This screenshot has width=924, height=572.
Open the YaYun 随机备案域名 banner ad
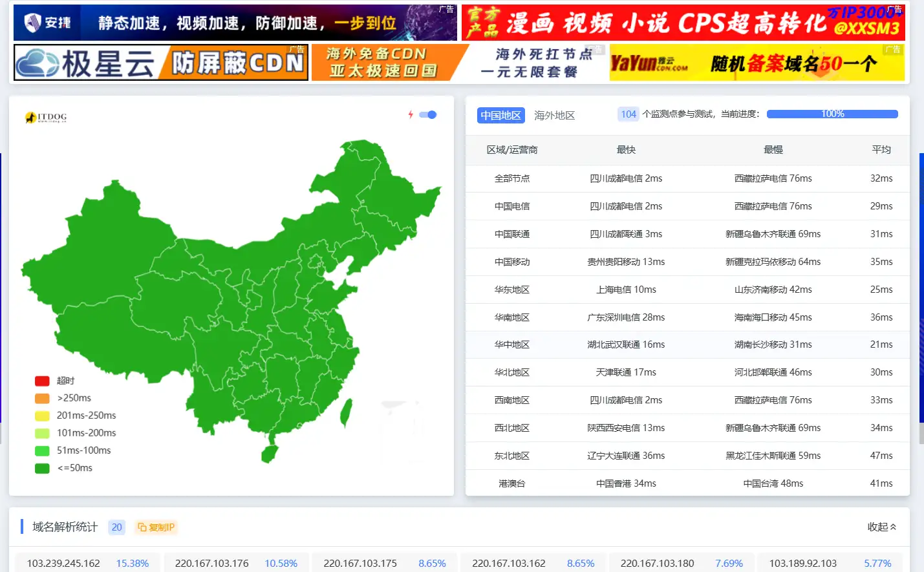[x=757, y=63]
